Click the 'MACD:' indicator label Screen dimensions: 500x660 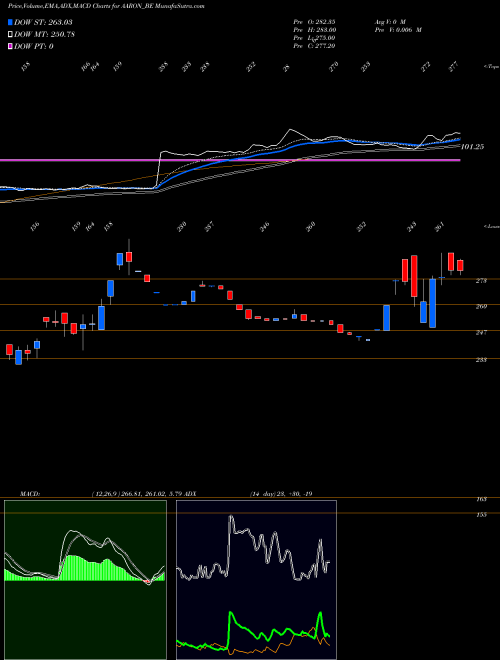point(30,493)
